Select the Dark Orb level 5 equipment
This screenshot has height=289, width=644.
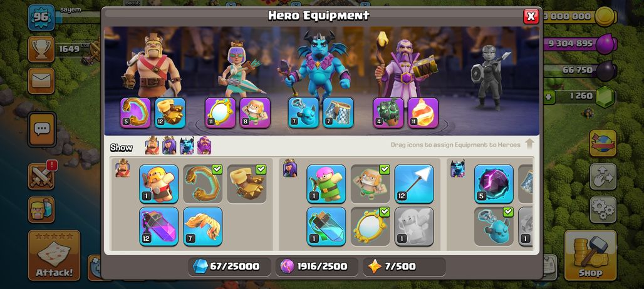(x=494, y=184)
